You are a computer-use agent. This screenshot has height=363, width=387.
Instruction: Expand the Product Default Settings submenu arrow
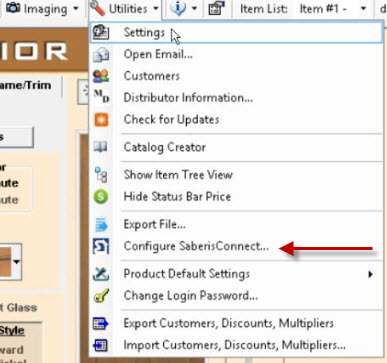[370, 274]
